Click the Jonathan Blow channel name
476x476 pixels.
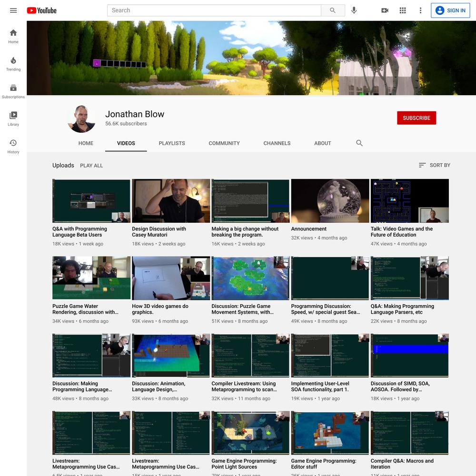click(x=135, y=114)
